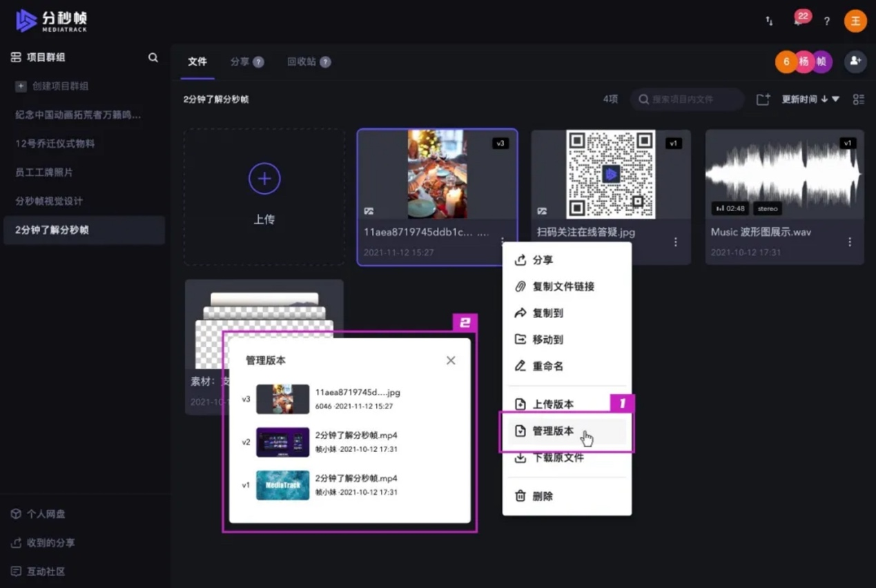The width and height of the screenshot is (876, 588).
Task: Switch to the 回收站 tab
Action: point(309,61)
